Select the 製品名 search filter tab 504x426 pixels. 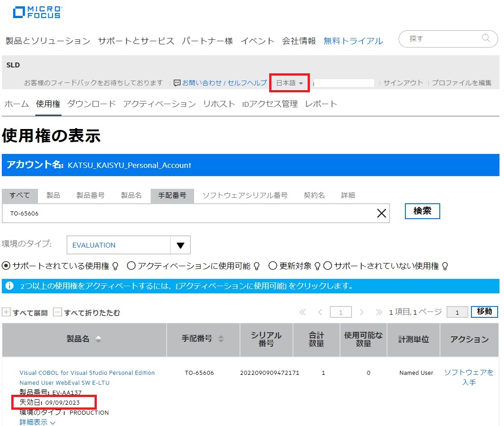tap(131, 195)
